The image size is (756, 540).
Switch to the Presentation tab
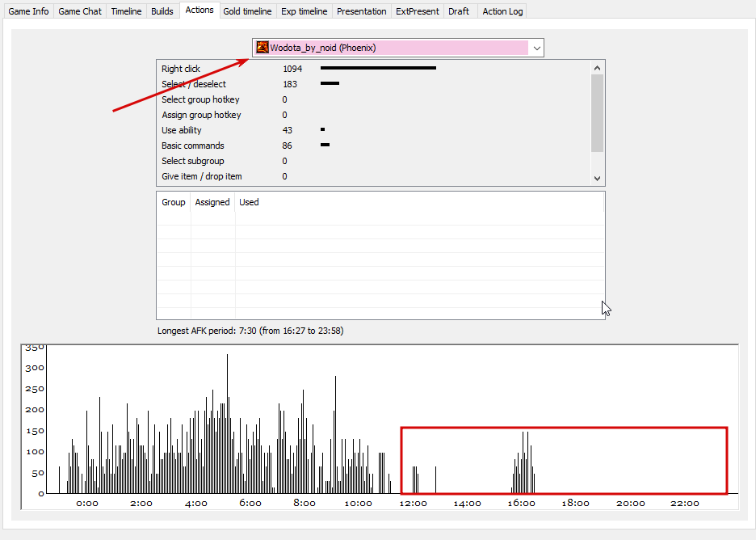pyautogui.click(x=362, y=11)
